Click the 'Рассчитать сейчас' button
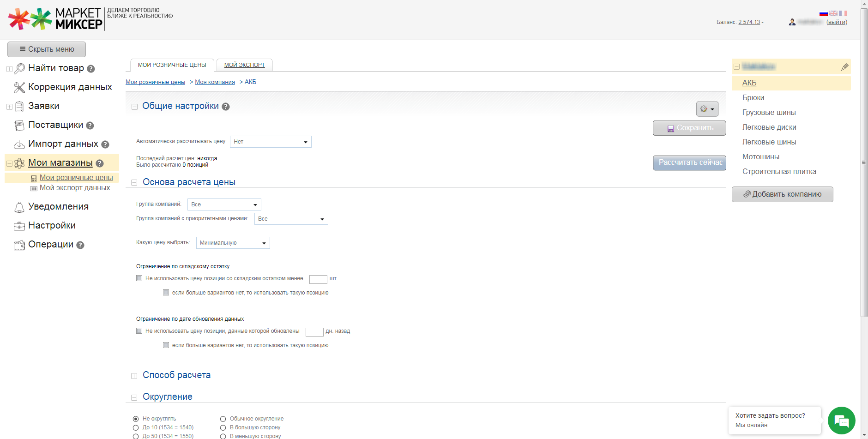Screen dimensions: 868x439 pyautogui.click(x=689, y=163)
